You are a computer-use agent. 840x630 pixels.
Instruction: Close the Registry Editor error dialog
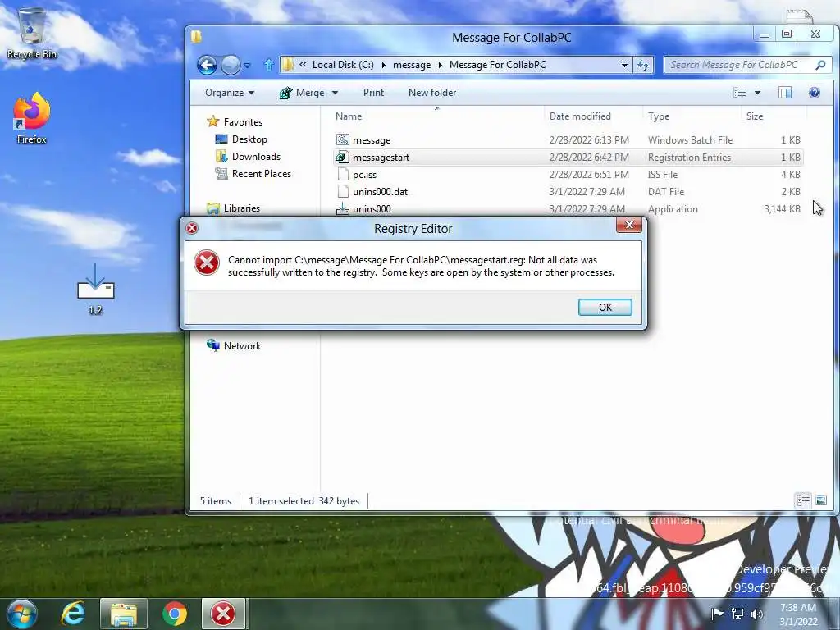pos(629,225)
